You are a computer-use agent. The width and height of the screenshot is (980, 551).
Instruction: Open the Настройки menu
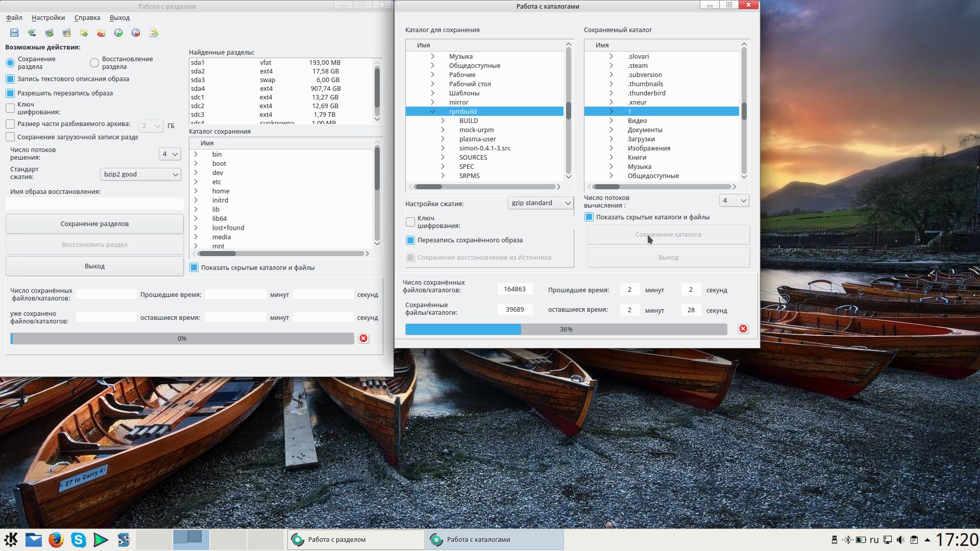point(48,18)
